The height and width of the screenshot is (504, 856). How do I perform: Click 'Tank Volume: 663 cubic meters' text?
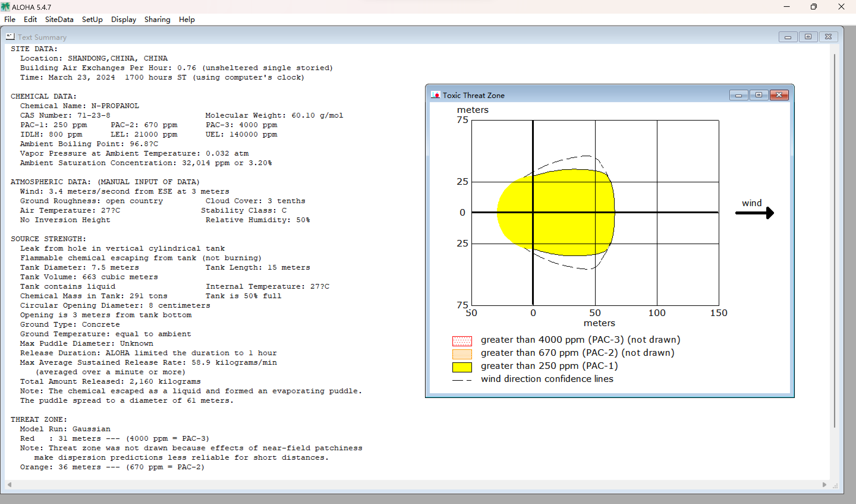(x=89, y=277)
